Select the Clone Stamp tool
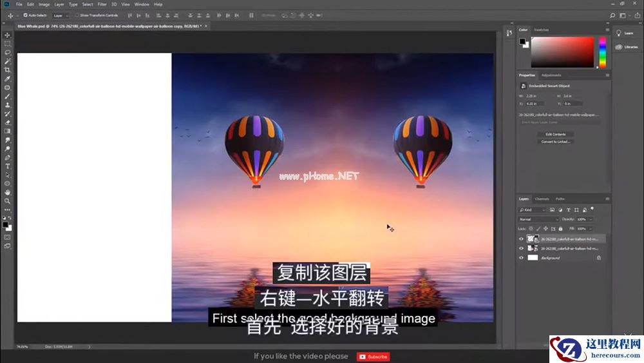 (x=7, y=105)
